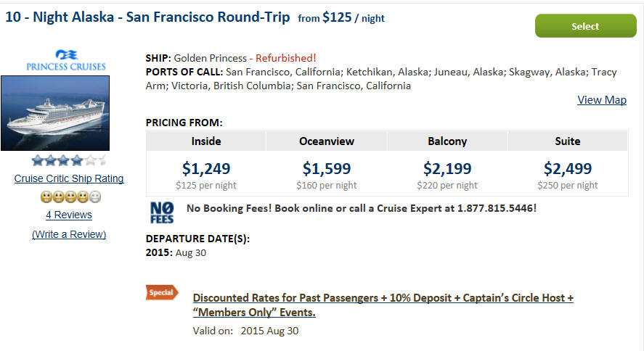Click the orange Special tag icon

coord(162,292)
